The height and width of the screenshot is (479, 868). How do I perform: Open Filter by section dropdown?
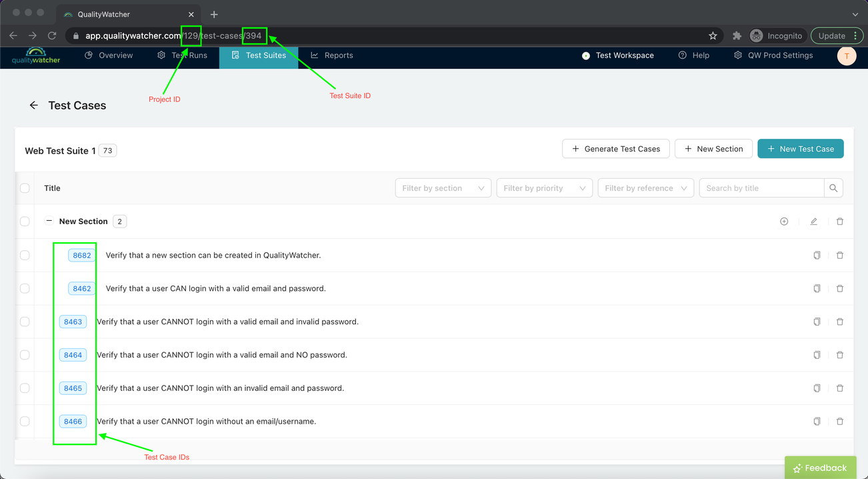[443, 188]
